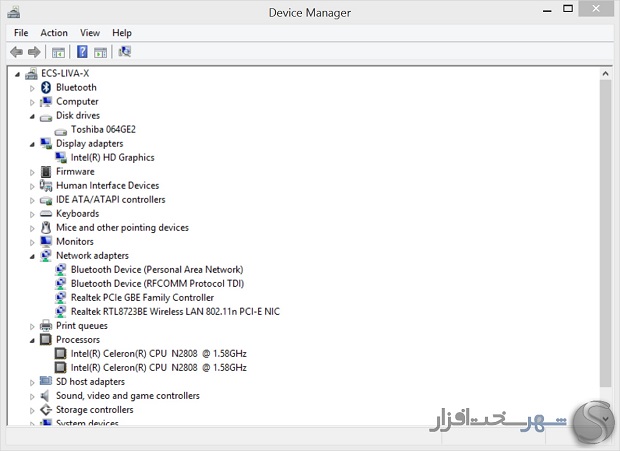
Task: Click the Keyboards category icon
Action: coord(46,214)
